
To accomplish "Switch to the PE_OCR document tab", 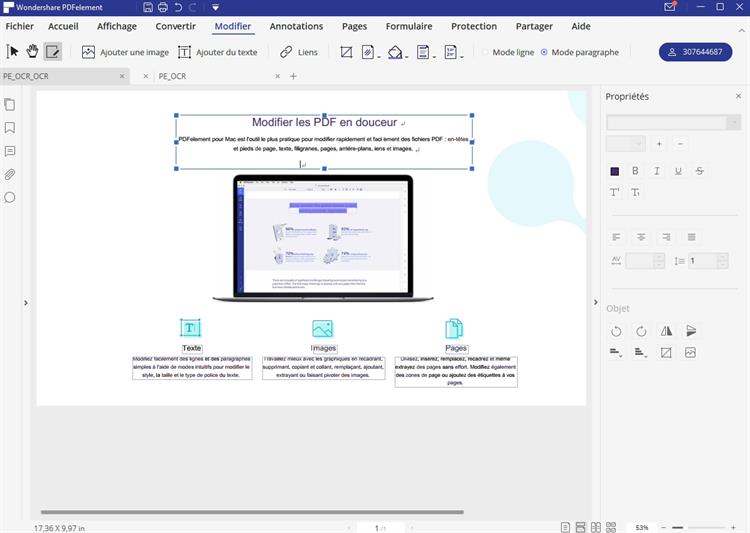I will [172, 76].
